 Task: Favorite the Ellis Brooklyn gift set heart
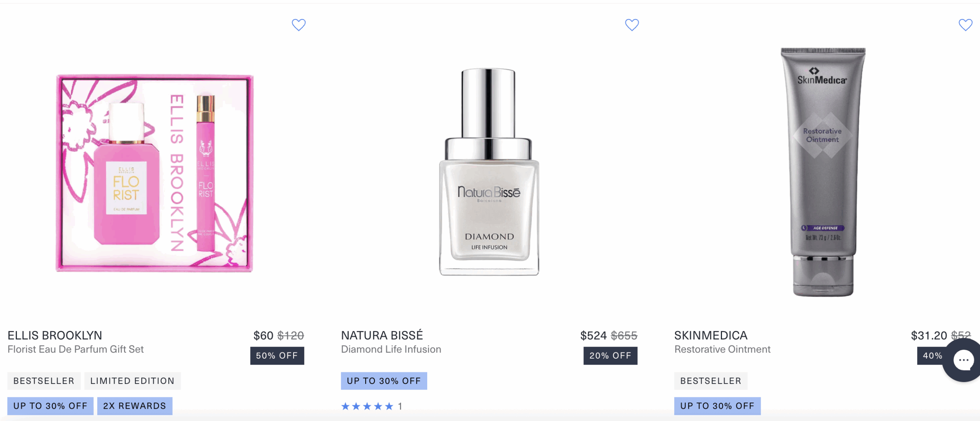pos(299,25)
